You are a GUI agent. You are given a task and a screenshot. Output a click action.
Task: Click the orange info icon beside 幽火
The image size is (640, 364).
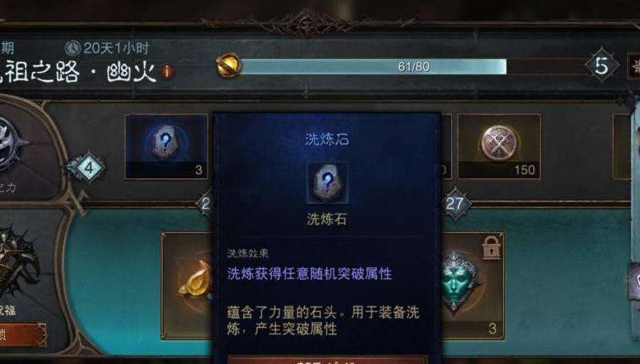(167, 72)
